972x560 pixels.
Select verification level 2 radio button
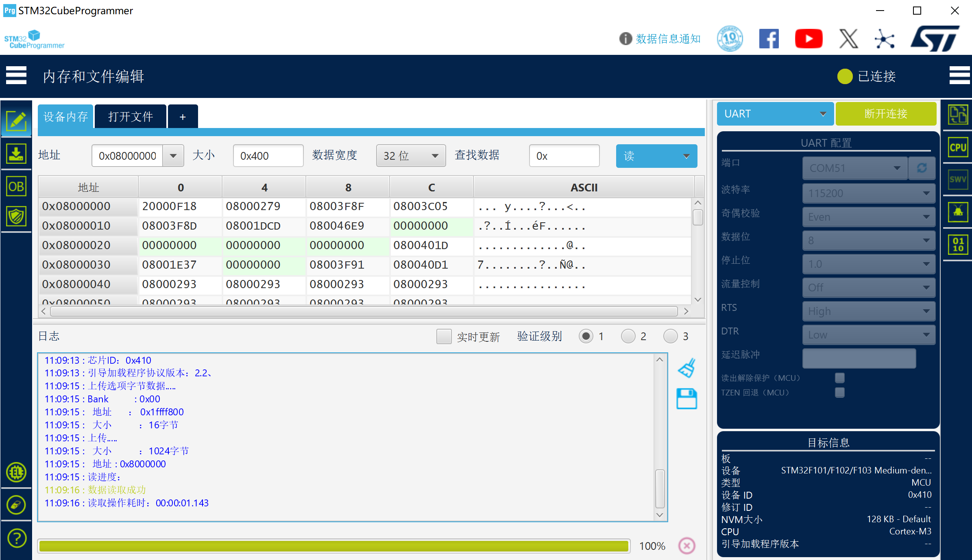pyautogui.click(x=628, y=336)
